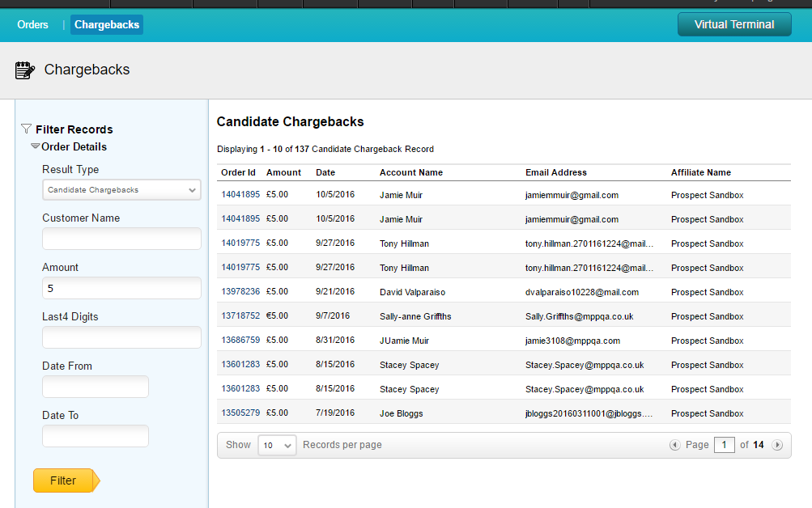Open the Result Type dropdown
812x508 pixels.
(121, 190)
